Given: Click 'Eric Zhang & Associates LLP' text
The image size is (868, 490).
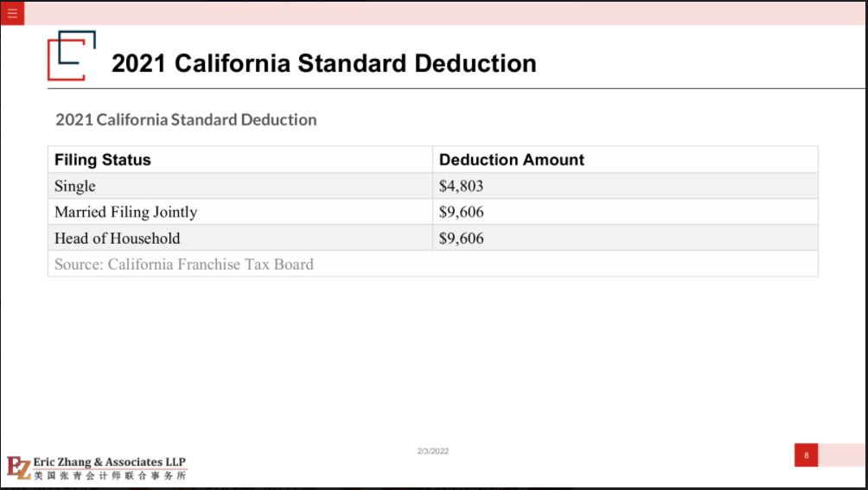Looking at the screenshot, I should click(110, 461).
